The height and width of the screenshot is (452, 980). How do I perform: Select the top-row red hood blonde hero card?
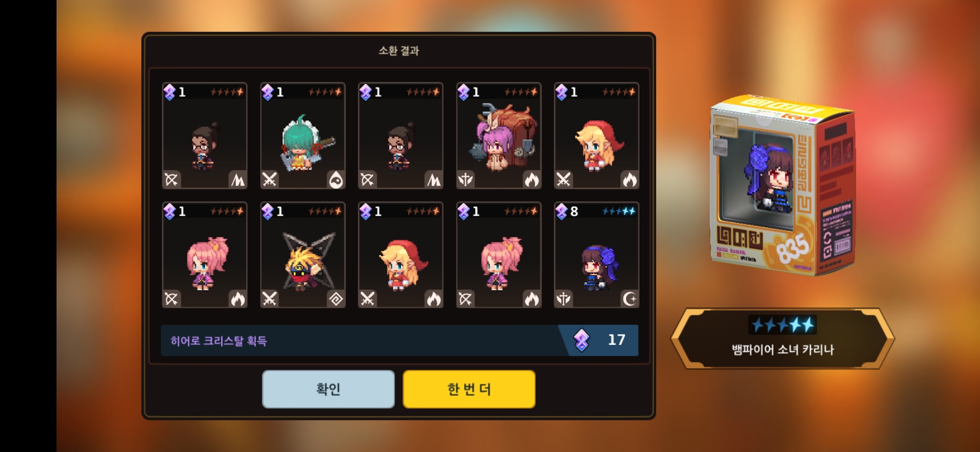tap(596, 136)
